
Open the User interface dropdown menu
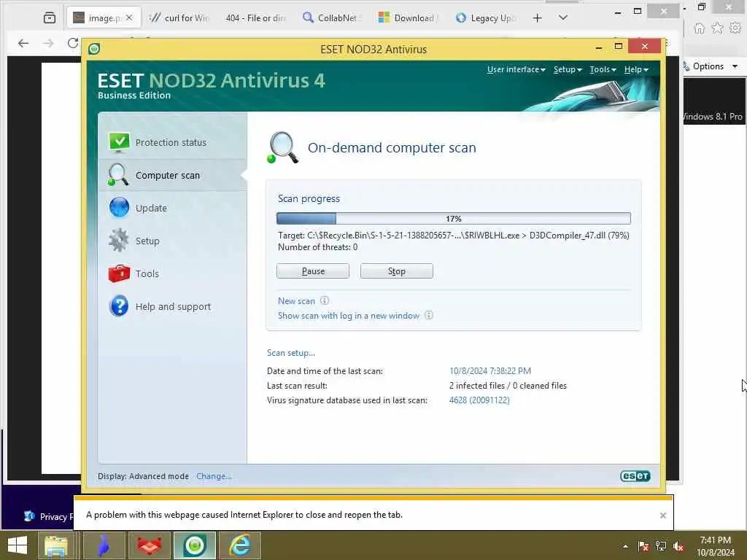(516, 69)
